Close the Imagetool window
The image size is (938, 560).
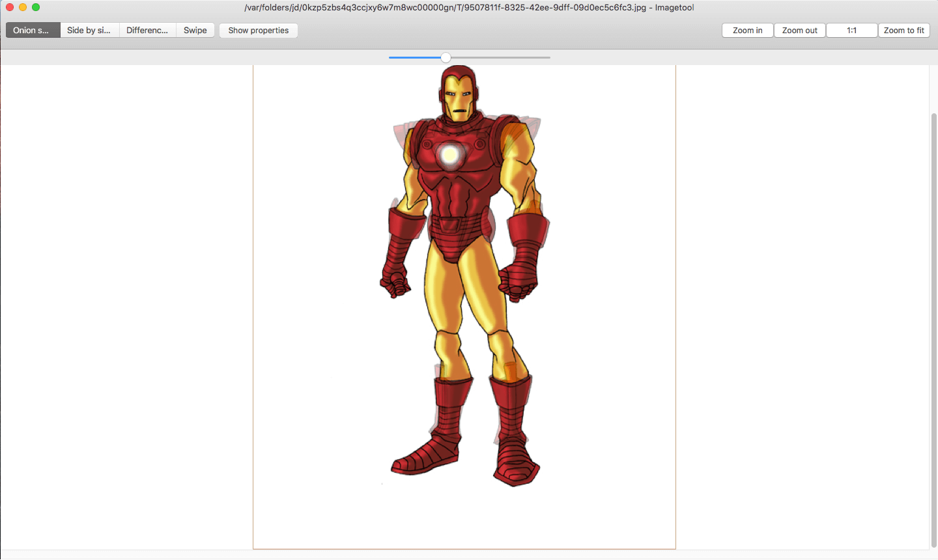click(10, 7)
